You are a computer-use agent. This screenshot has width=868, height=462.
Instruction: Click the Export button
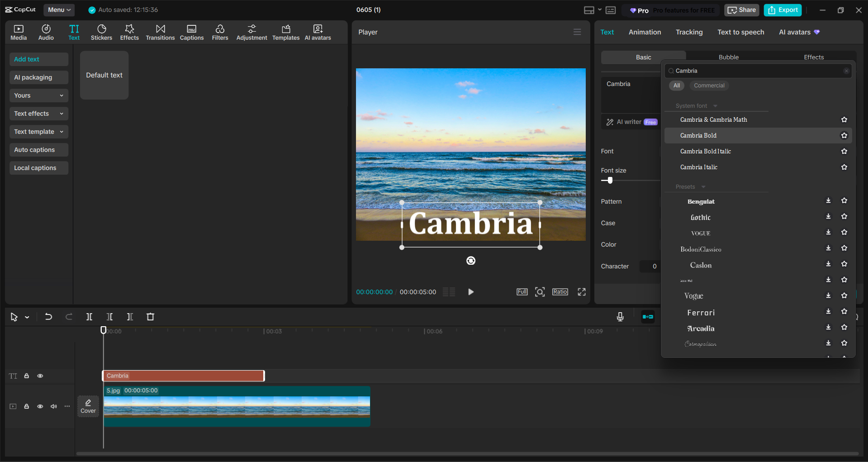(x=782, y=10)
